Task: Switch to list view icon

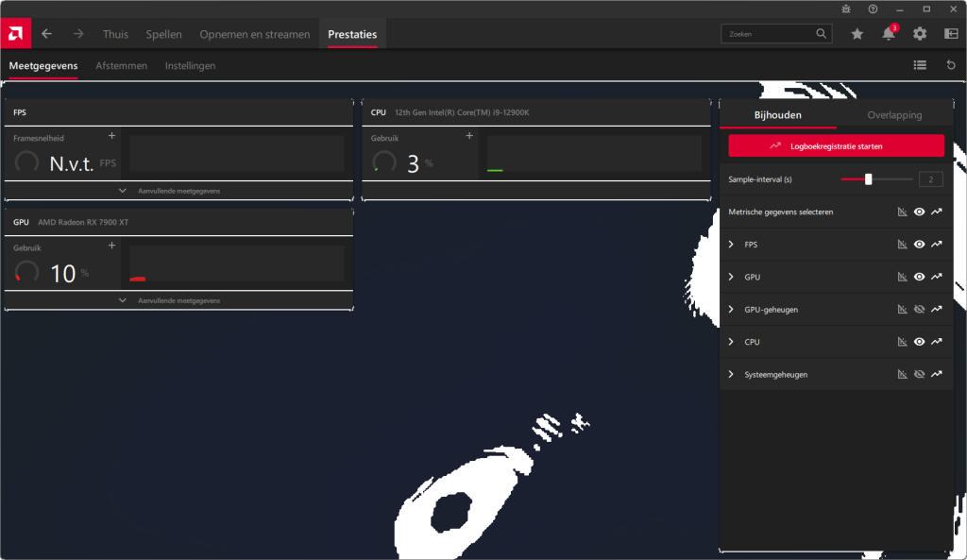Action: tap(920, 65)
